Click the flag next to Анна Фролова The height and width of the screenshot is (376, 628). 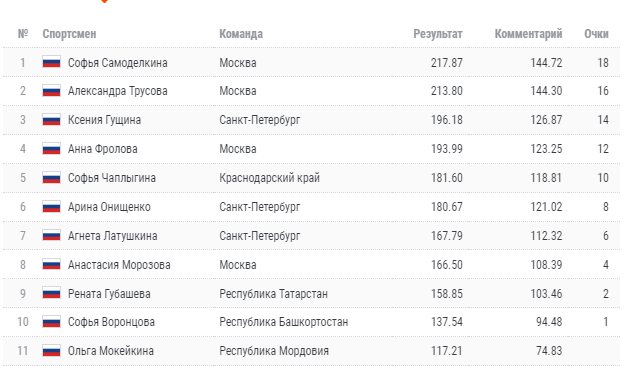pyautogui.click(x=52, y=149)
